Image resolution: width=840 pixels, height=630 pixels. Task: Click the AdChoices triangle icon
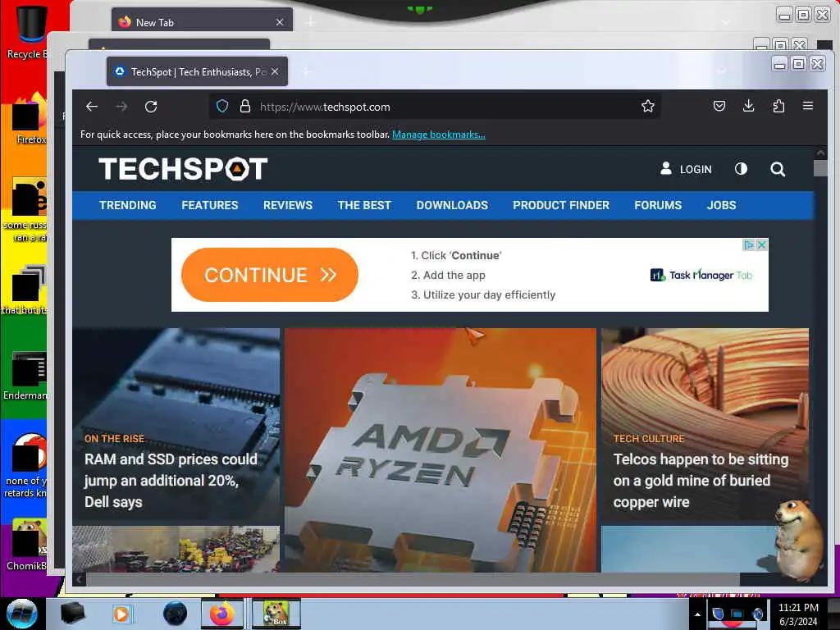pyautogui.click(x=749, y=244)
